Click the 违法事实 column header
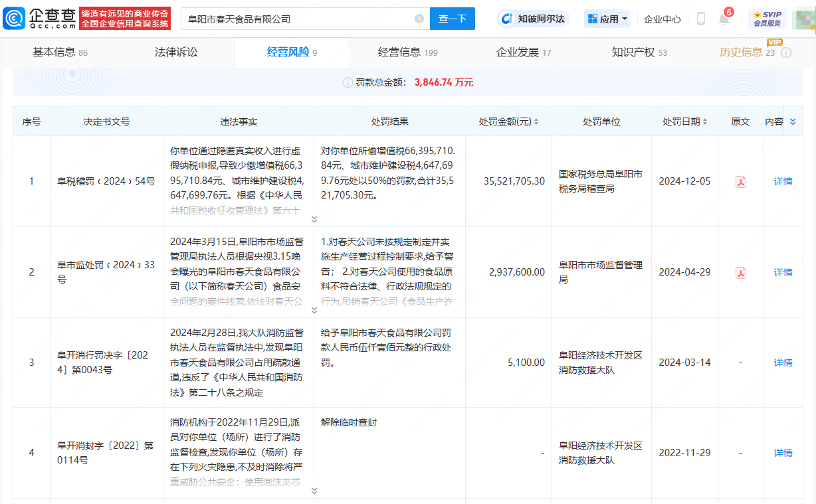 (239, 122)
